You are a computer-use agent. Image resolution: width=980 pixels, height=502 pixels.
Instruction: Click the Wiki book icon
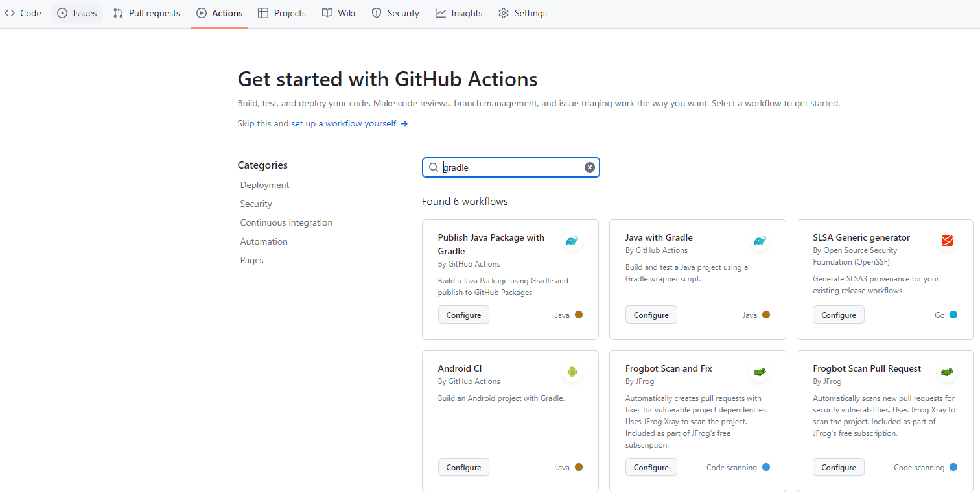(327, 13)
